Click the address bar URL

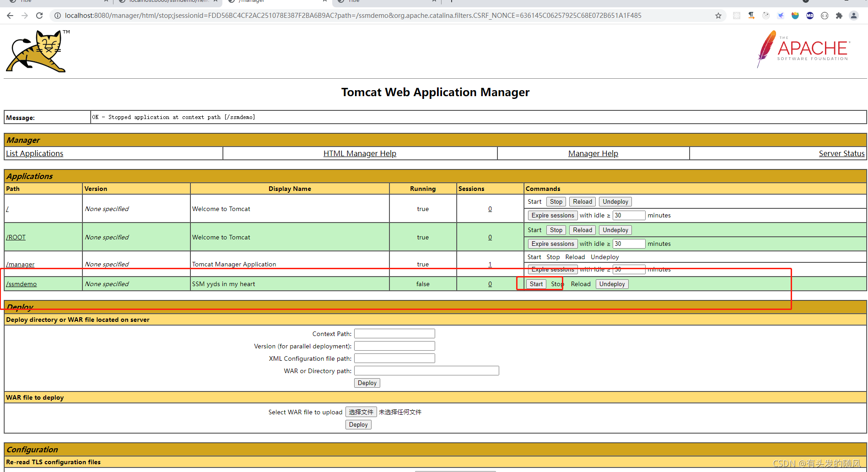pyautogui.click(x=353, y=16)
